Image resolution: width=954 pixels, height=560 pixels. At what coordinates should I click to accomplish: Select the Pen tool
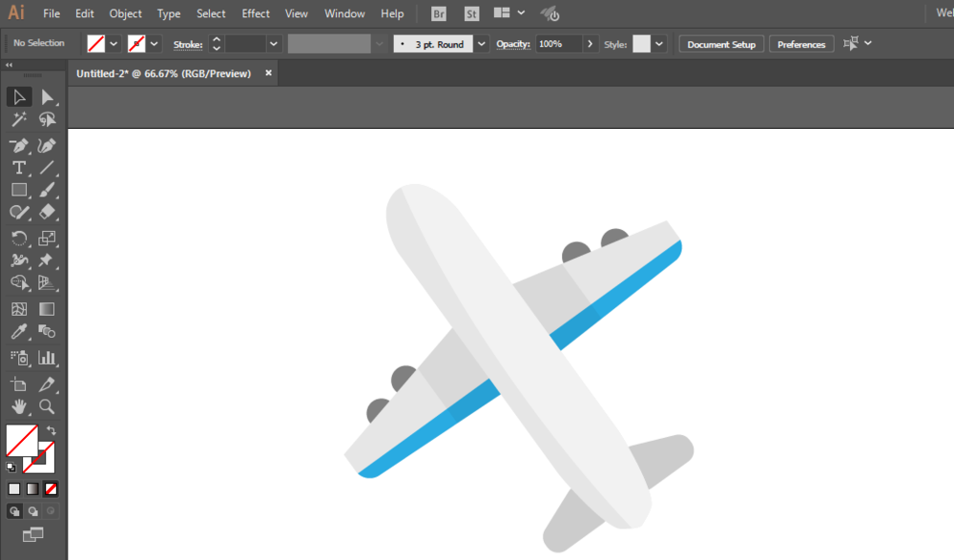pyautogui.click(x=18, y=146)
